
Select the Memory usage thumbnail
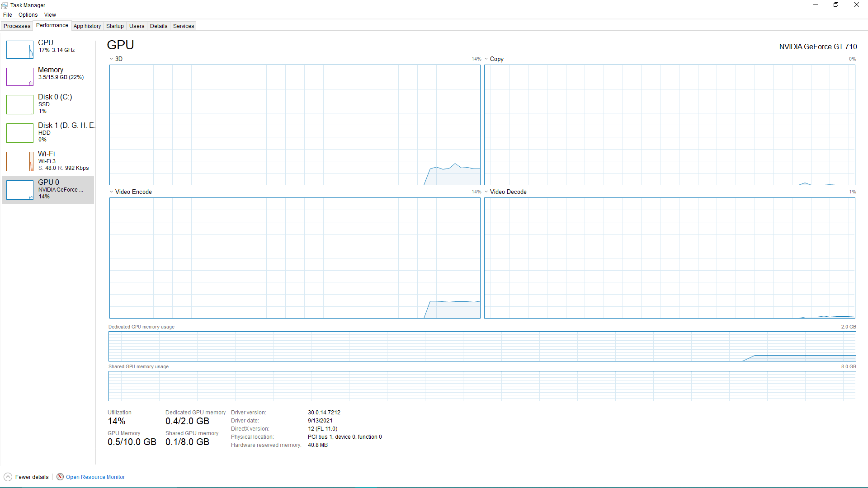[20, 77]
